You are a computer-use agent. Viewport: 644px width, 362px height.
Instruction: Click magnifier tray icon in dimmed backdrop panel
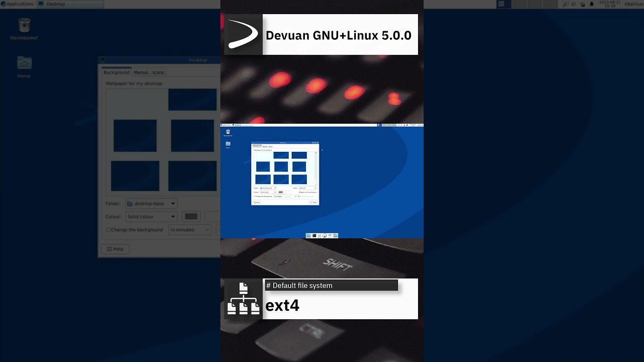[565, 4]
